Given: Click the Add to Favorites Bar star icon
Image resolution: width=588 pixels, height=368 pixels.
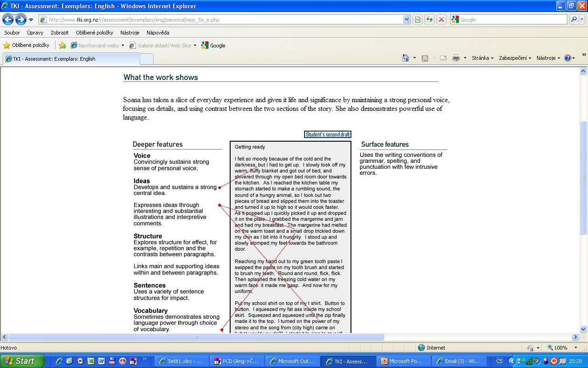Looking at the screenshot, I should coord(62,46).
